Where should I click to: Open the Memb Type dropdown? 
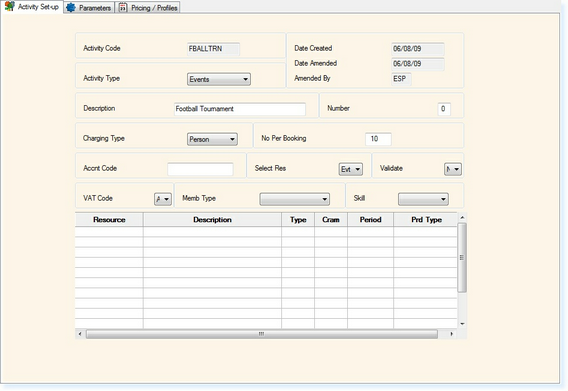click(295, 199)
